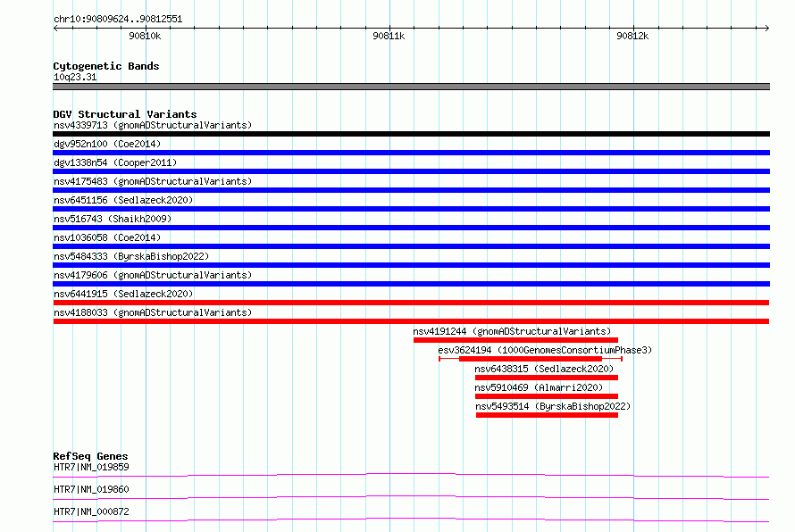The height and width of the screenshot is (532, 795).
Task: Open variant nsv6441915 (Sedlazeck2020) label
Action: coord(123,294)
